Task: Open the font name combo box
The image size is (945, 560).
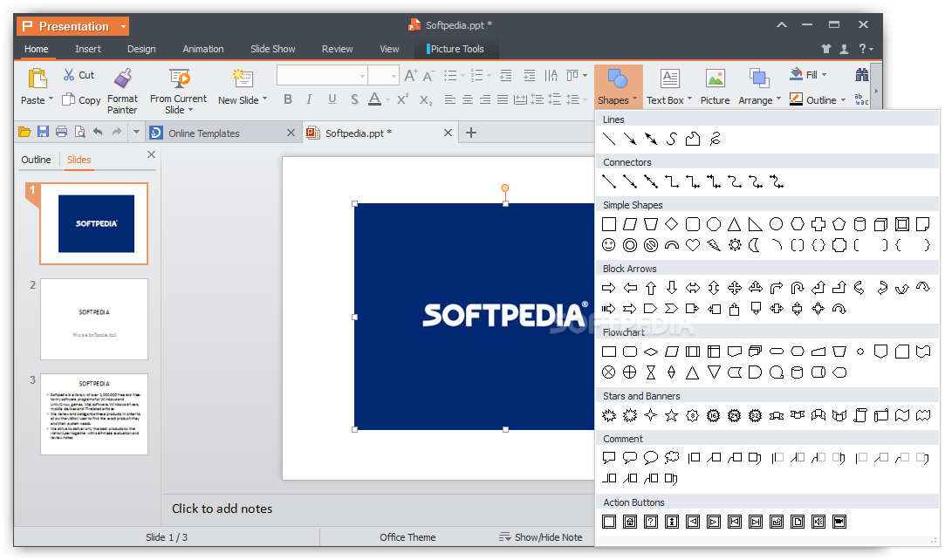Action: 322,75
